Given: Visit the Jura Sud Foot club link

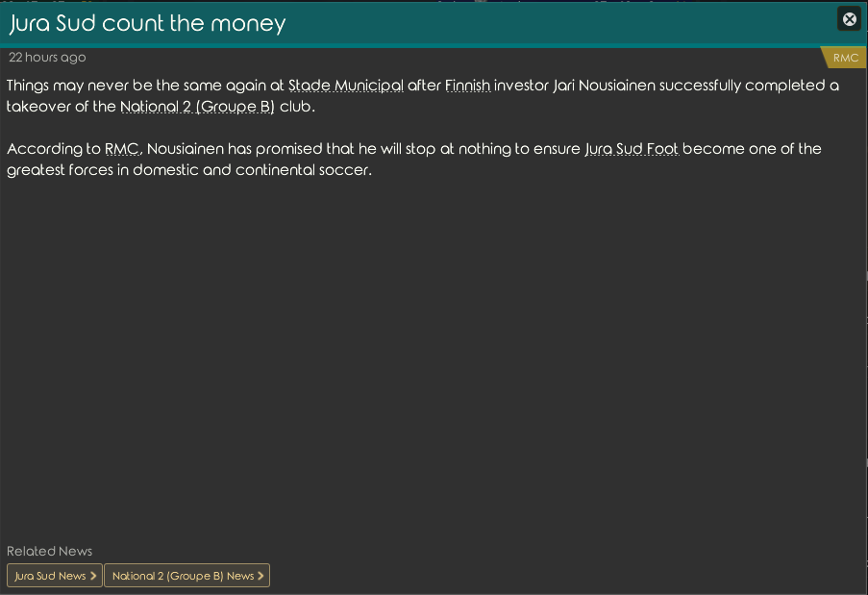Looking at the screenshot, I should click(x=632, y=149).
